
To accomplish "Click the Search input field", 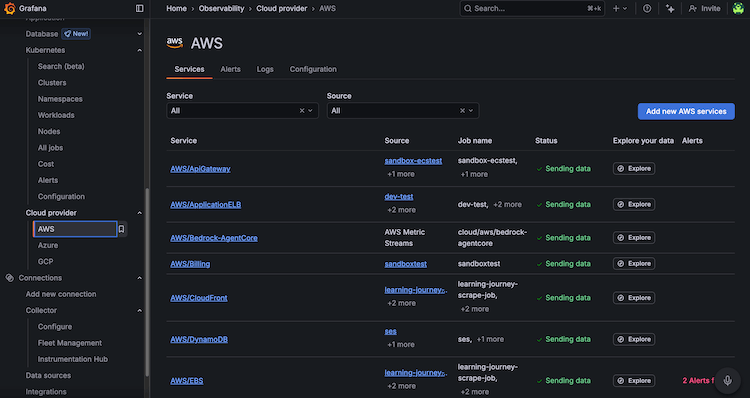I will pyautogui.click(x=532, y=8).
